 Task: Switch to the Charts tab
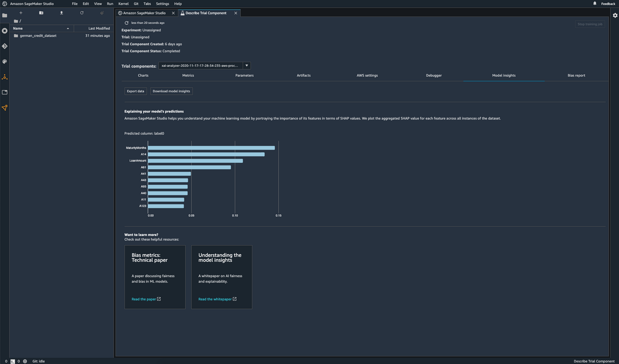click(143, 75)
